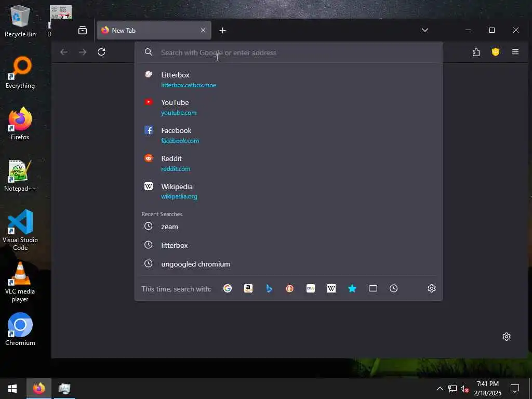Image resolution: width=532 pixels, height=399 pixels.
Task: Open a new tab with plus button
Action: pos(222,31)
